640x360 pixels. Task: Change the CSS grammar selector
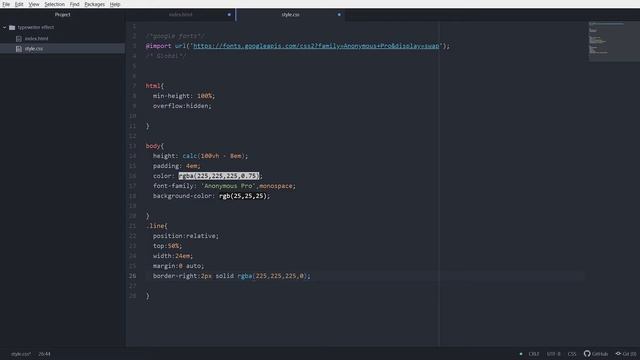pyautogui.click(x=572, y=354)
